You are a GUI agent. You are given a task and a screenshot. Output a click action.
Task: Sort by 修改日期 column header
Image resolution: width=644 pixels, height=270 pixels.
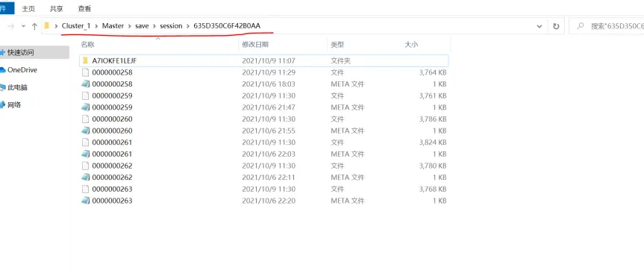pyautogui.click(x=255, y=44)
